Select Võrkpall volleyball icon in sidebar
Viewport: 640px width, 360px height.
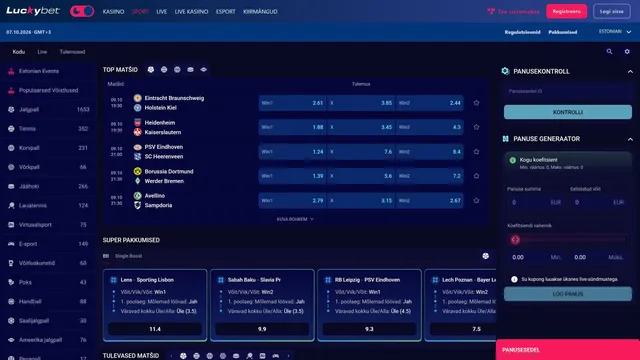(x=11, y=167)
